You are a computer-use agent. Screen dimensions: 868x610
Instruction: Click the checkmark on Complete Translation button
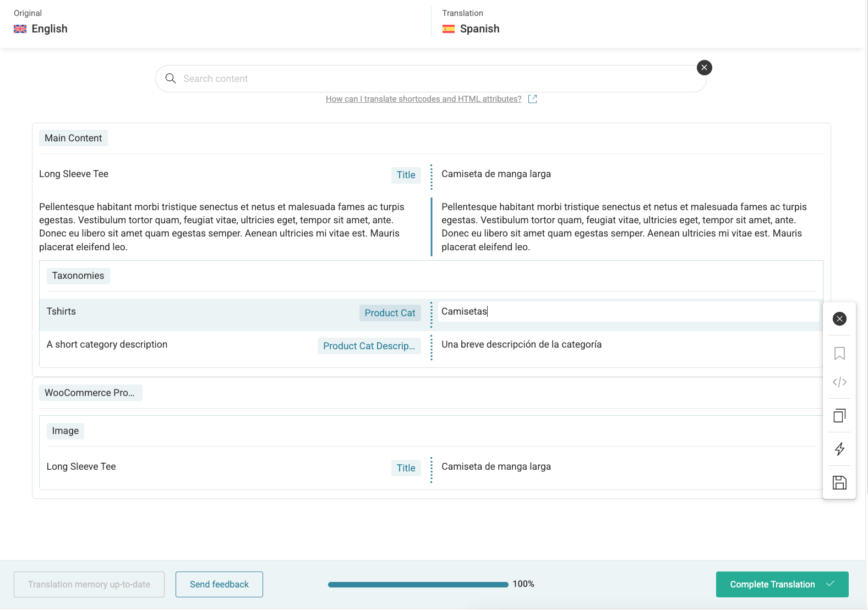point(830,584)
